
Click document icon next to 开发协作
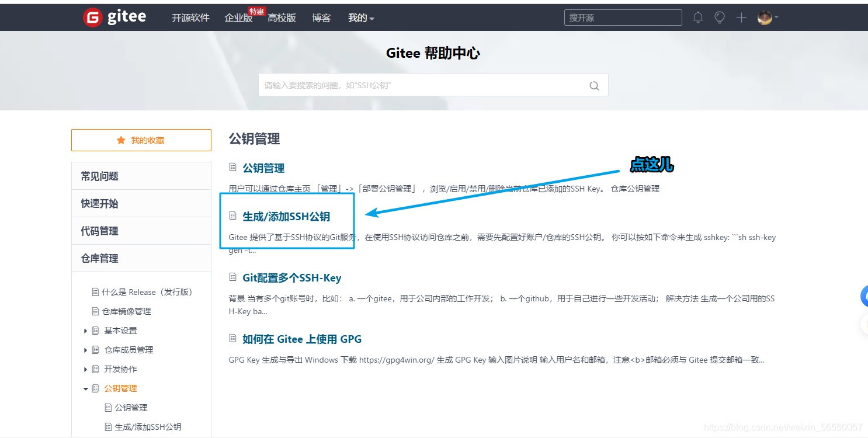click(x=95, y=369)
